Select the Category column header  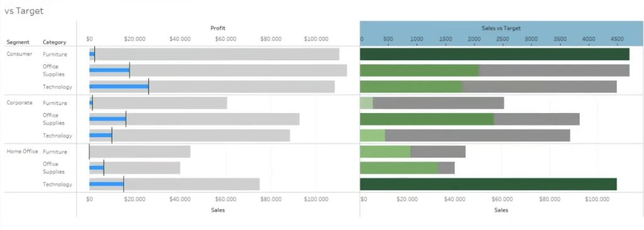pyautogui.click(x=54, y=42)
